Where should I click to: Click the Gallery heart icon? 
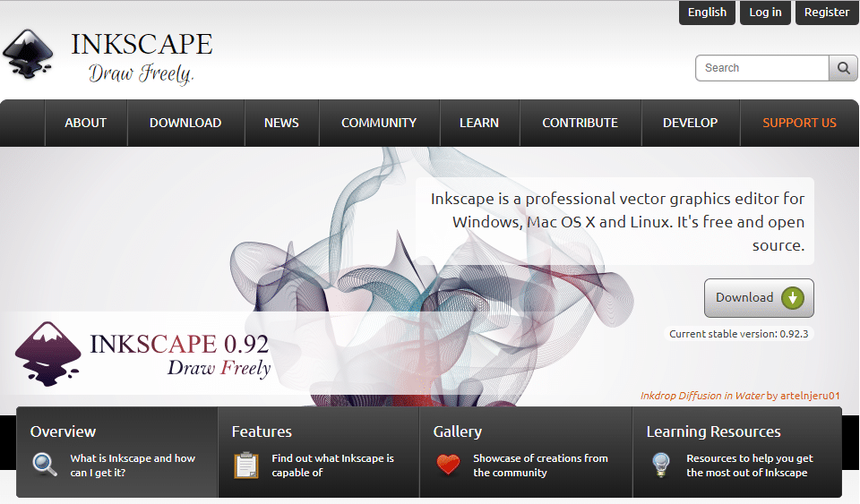click(448, 465)
